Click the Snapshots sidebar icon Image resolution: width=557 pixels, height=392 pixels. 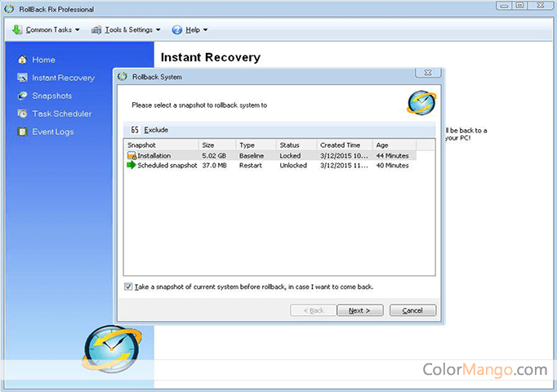tap(23, 96)
